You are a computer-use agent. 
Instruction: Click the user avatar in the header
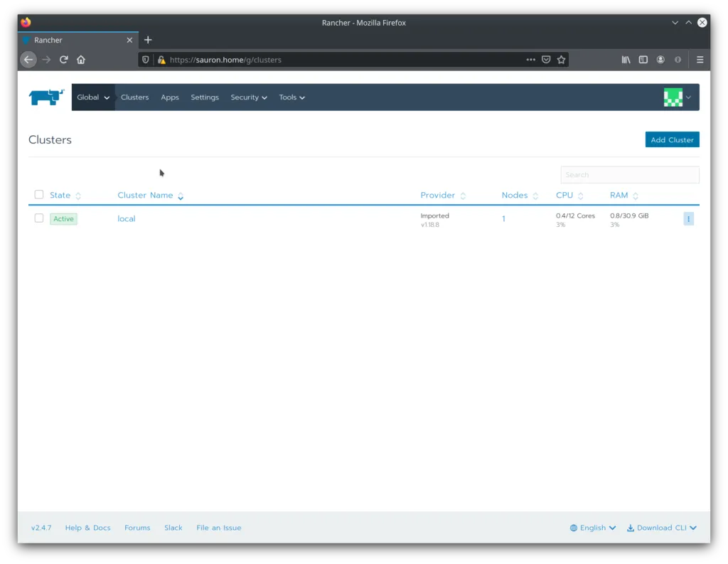pyautogui.click(x=673, y=97)
